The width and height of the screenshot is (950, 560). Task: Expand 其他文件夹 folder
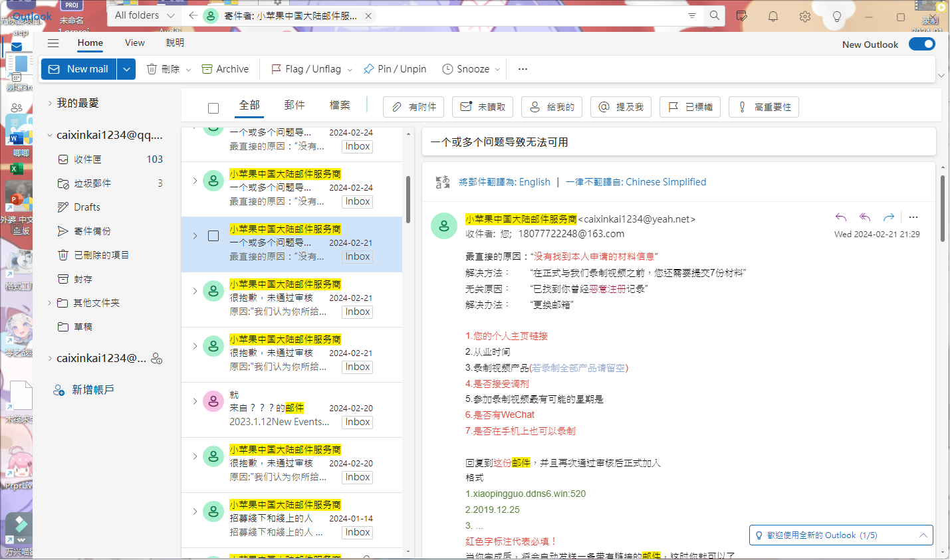coord(50,303)
